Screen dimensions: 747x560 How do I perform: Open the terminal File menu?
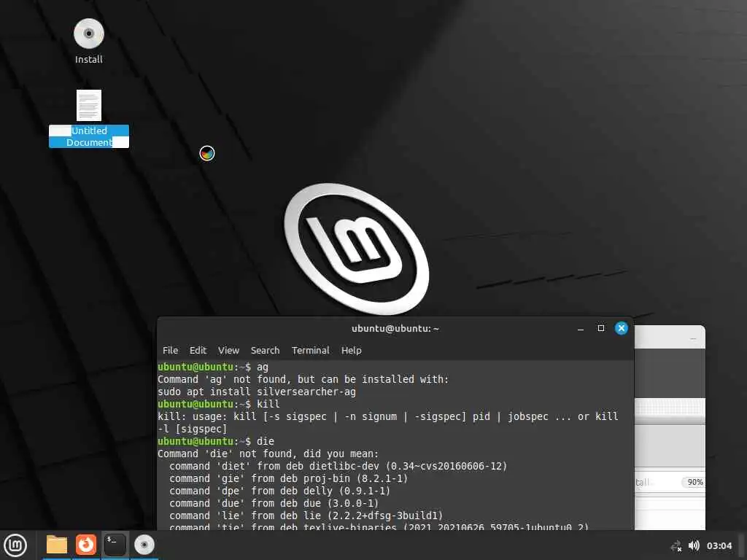coord(170,351)
